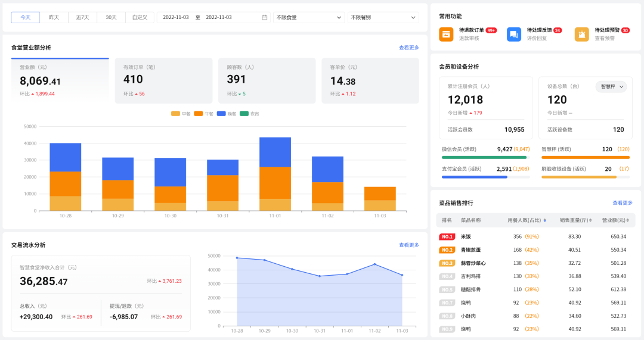The height and width of the screenshot is (340, 644).
Task: Click the gray NO.5 rank badge
Action: pyautogui.click(x=447, y=289)
